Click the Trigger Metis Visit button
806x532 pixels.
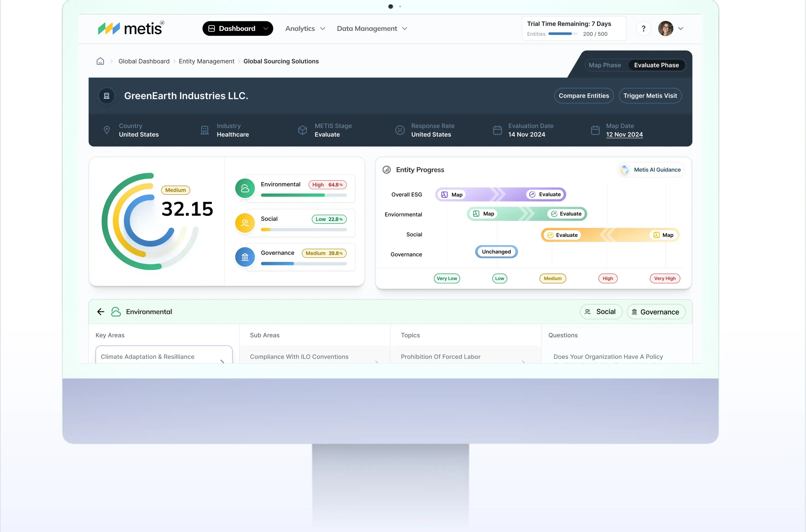(x=650, y=96)
